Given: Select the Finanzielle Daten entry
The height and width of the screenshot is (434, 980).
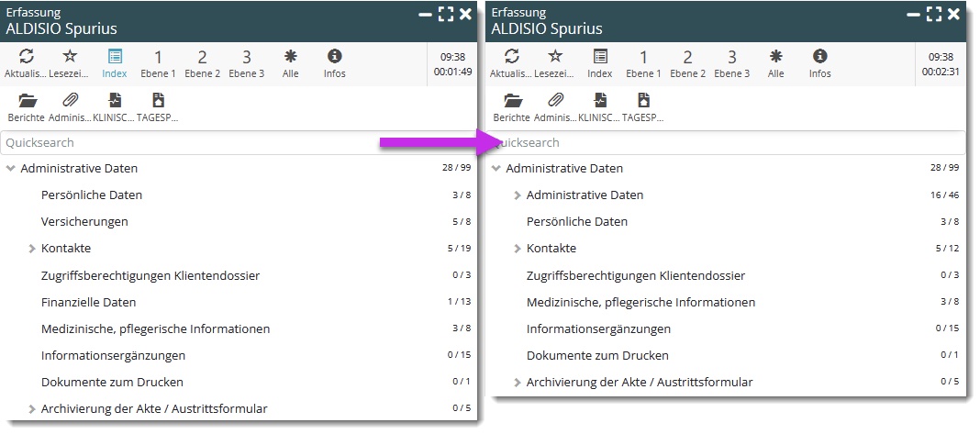Looking at the screenshot, I should click(x=88, y=302).
